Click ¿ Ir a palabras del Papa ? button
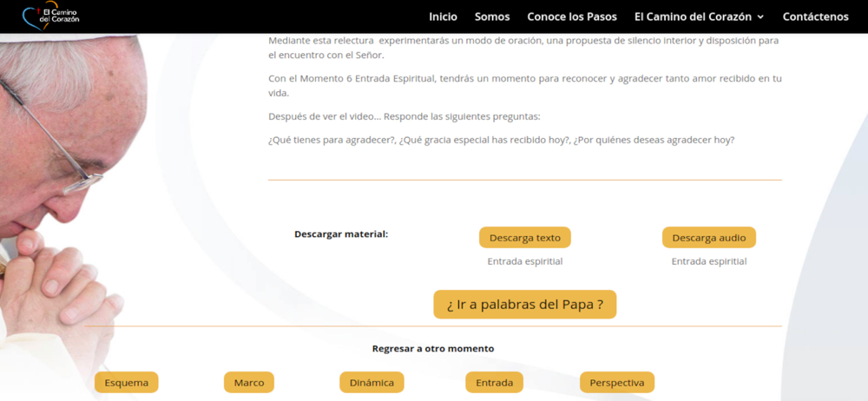 tap(525, 305)
